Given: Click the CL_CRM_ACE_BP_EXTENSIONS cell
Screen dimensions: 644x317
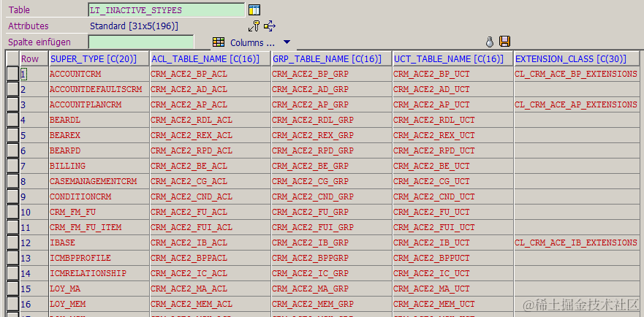Looking at the screenshot, I should [577, 74].
